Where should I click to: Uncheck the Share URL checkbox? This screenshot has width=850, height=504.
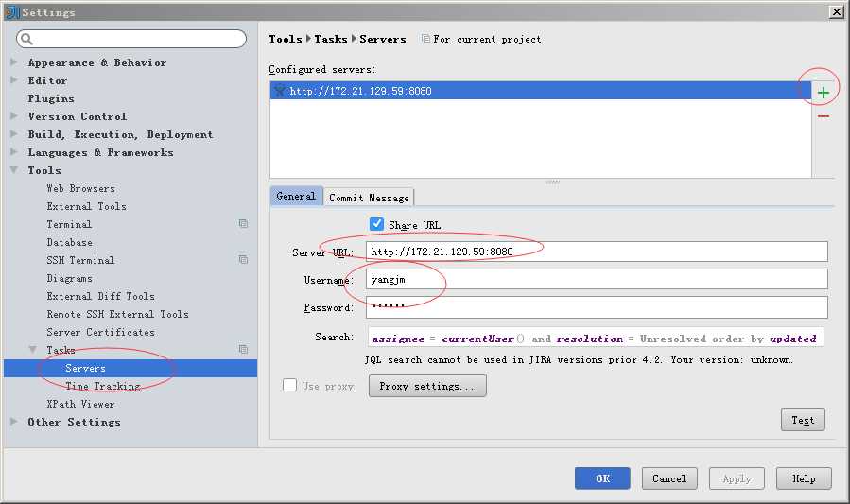pyautogui.click(x=376, y=224)
